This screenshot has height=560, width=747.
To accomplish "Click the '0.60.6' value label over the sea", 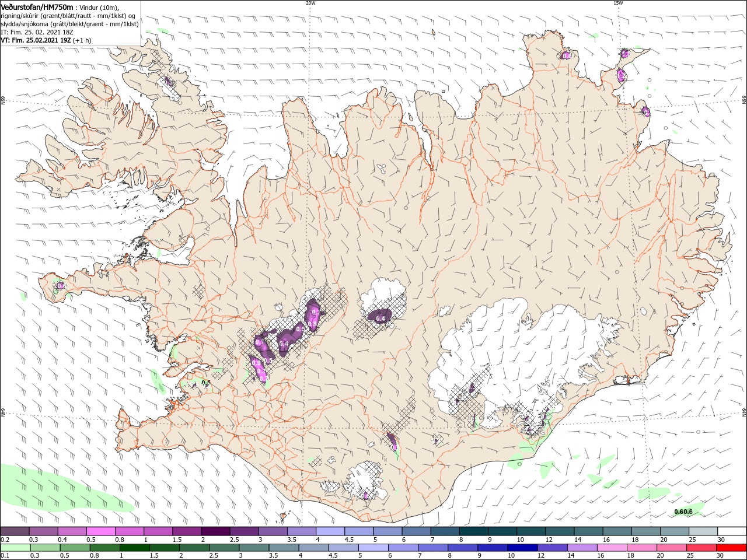I will [683, 512].
